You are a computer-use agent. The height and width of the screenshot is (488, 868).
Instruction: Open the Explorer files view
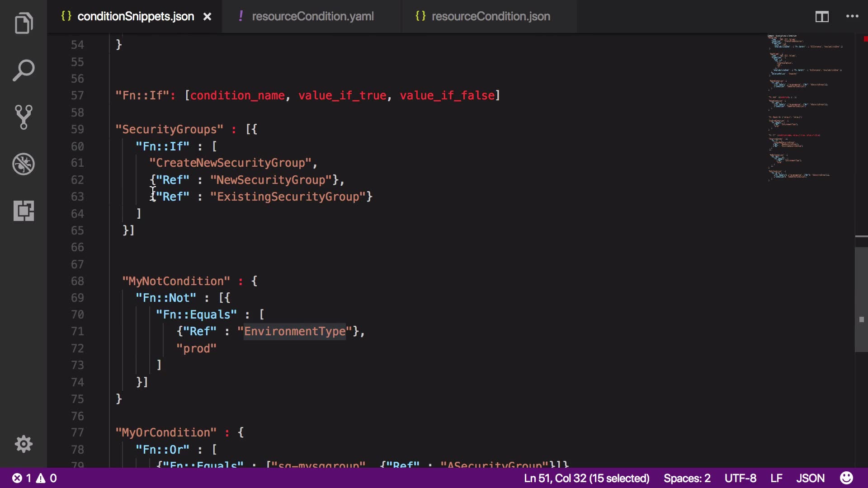point(24,23)
